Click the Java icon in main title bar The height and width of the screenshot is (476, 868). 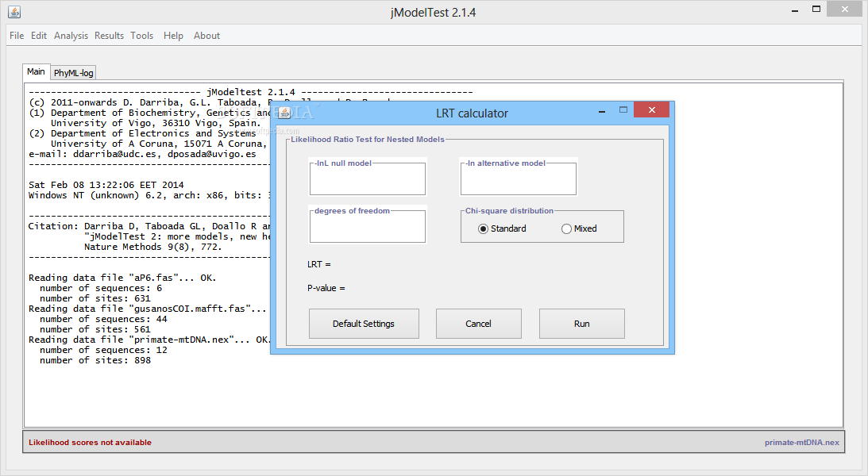click(14, 12)
